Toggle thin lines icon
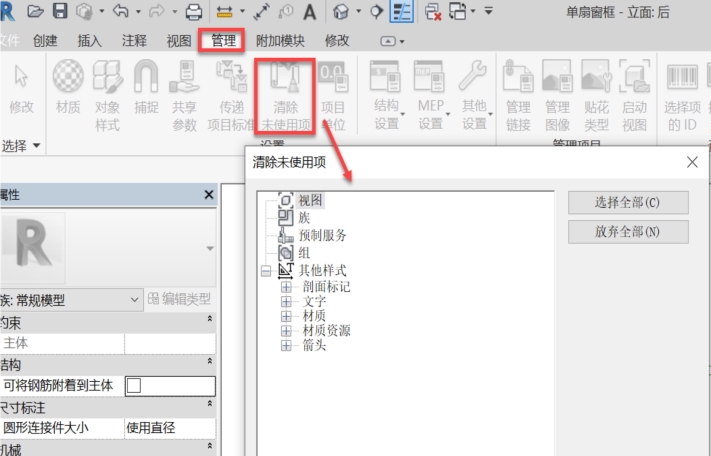Screen dimensions: 711x456 (x=402, y=11)
